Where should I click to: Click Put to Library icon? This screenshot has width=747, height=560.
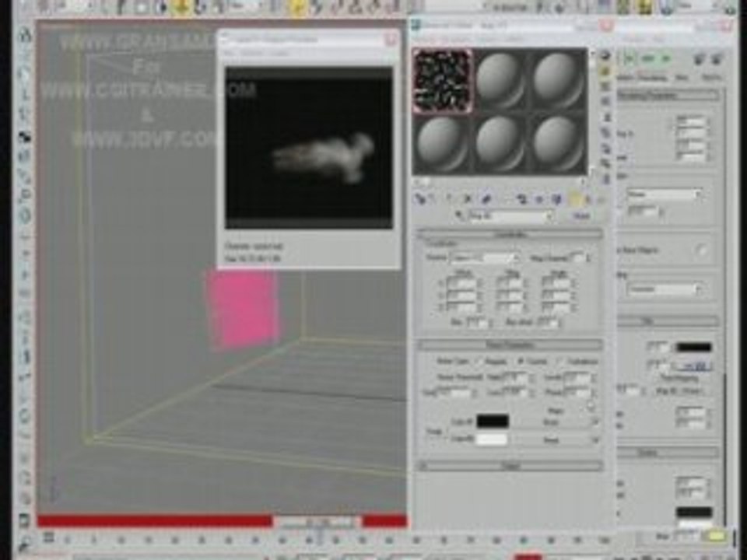[x=521, y=199]
